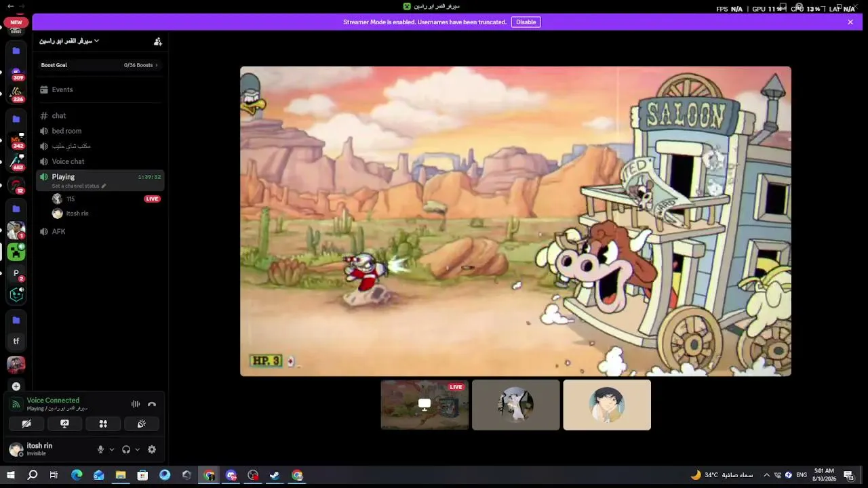Viewport: 868px width, 488px height.
Task: Go back with the navigation arrow
Action: click(10, 6)
